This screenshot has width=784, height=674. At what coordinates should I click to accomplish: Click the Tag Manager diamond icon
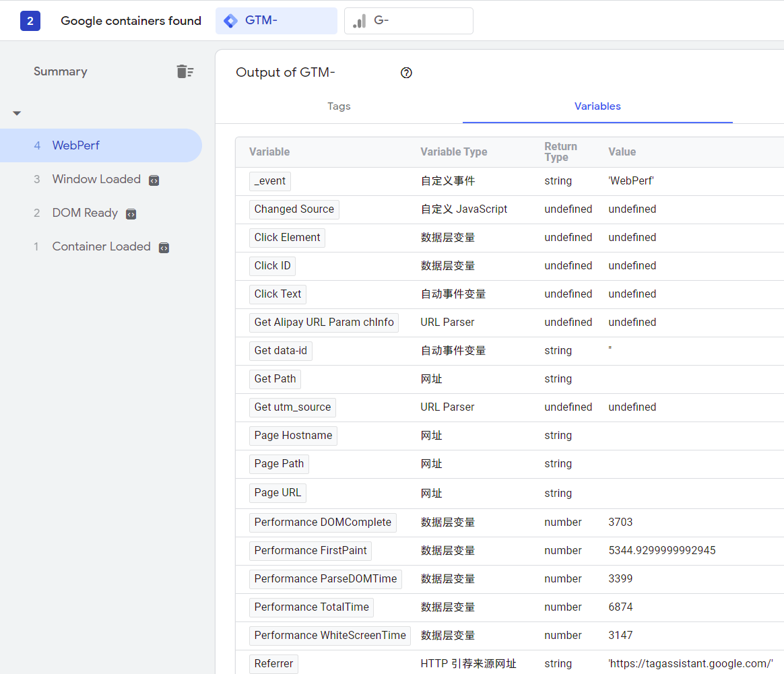[x=230, y=21]
